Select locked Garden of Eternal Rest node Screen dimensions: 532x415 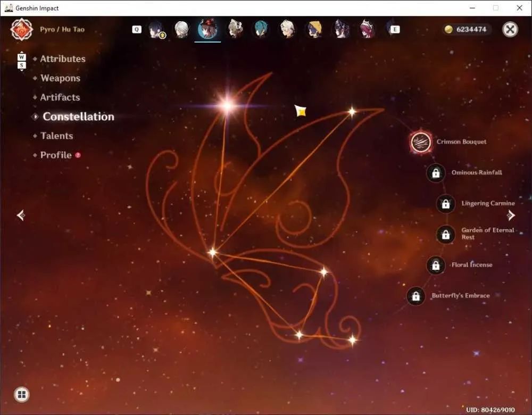pos(445,234)
